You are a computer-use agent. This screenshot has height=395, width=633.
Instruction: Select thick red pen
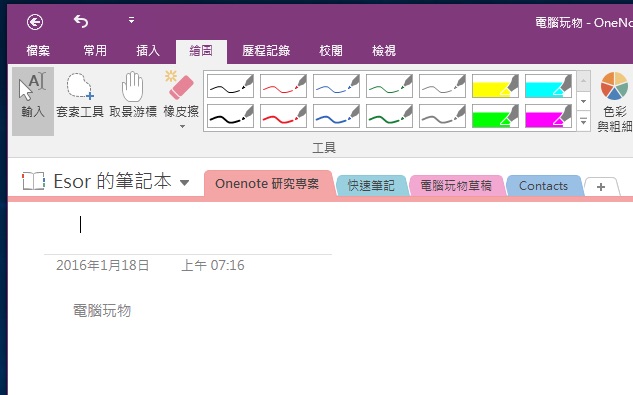(283, 116)
